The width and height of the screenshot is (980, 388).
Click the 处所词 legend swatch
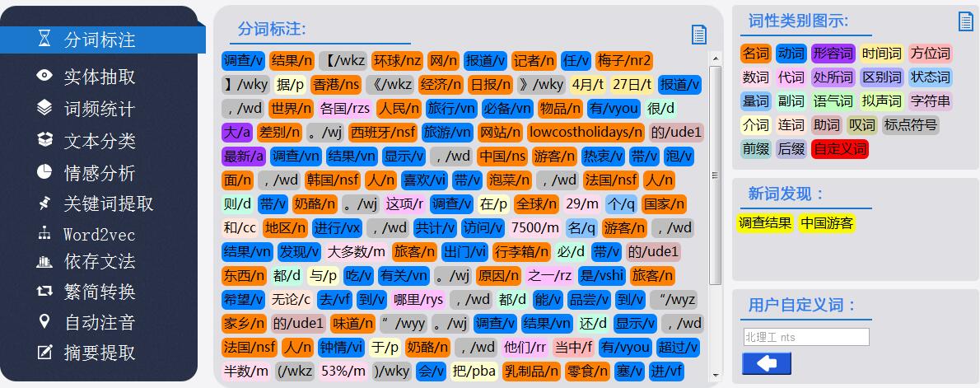(x=833, y=77)
